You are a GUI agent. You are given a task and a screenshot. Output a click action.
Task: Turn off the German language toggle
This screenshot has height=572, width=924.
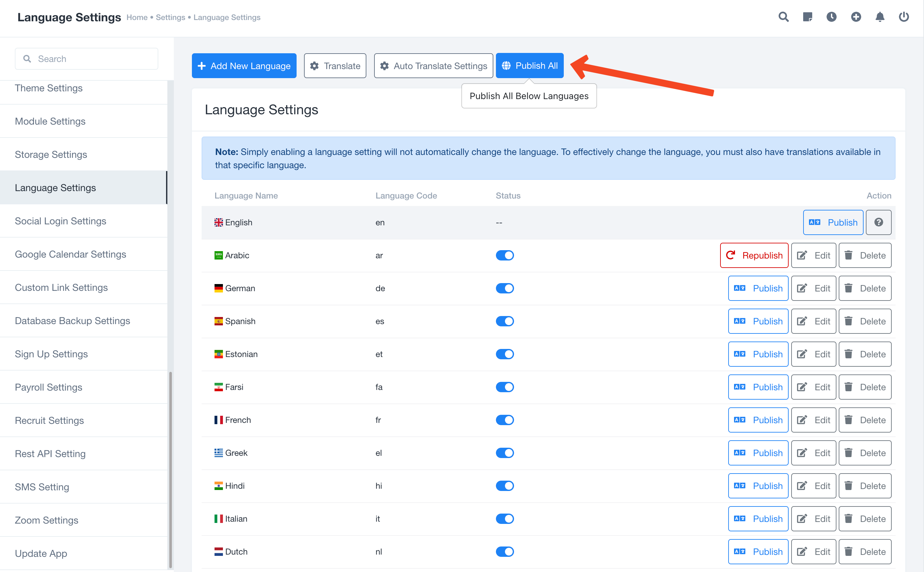pos(505,288)
